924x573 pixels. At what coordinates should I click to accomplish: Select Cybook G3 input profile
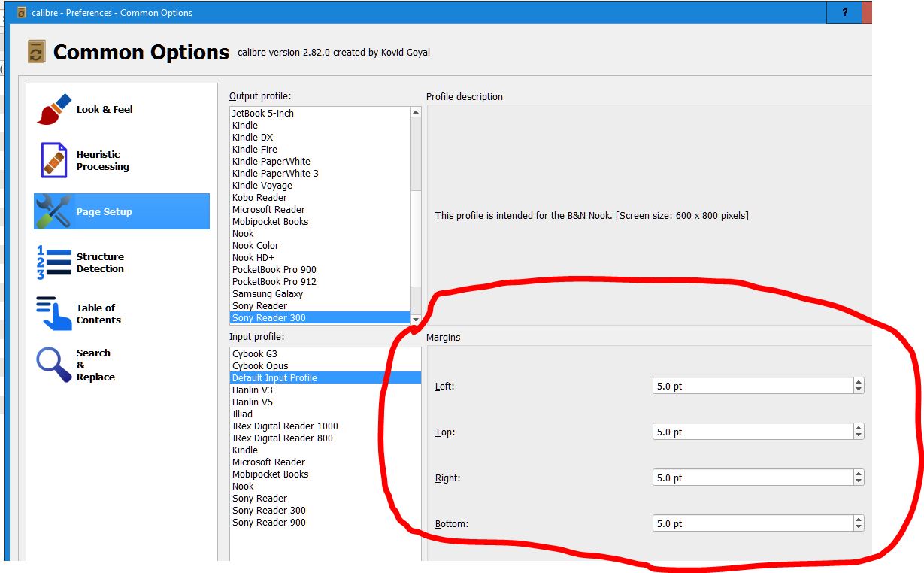coord(325,353)
